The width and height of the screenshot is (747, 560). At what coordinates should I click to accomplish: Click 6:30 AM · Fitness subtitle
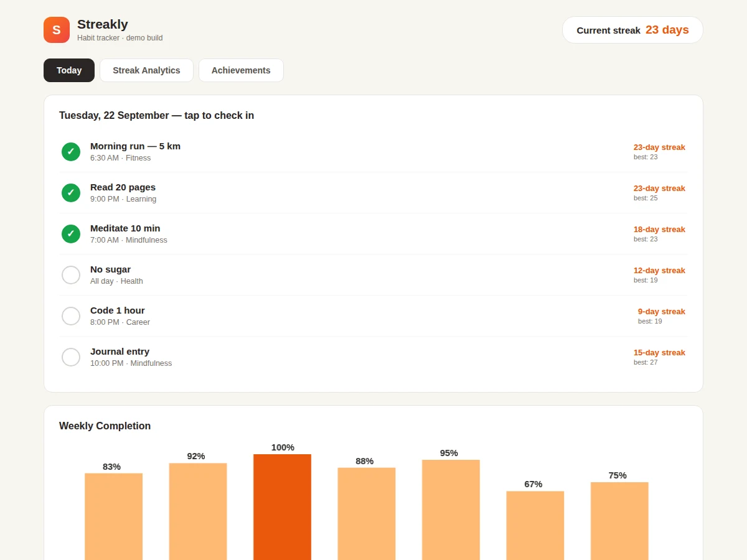tap(120, 158)
